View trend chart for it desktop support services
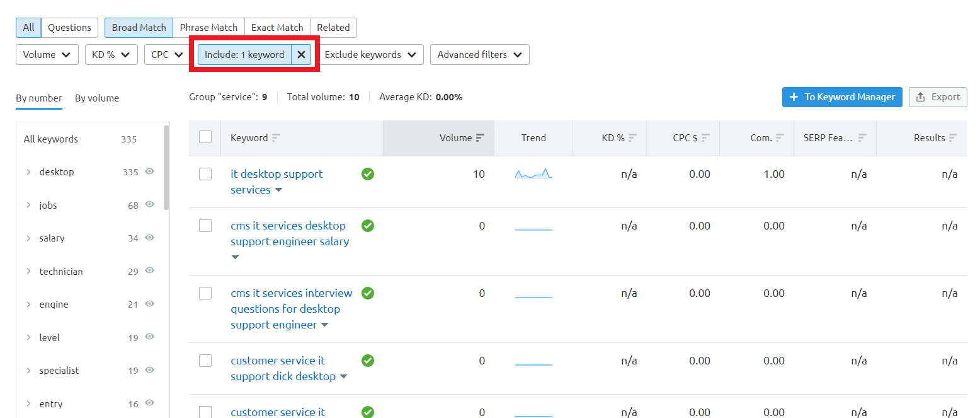The image size is (980, 418). 533,174
